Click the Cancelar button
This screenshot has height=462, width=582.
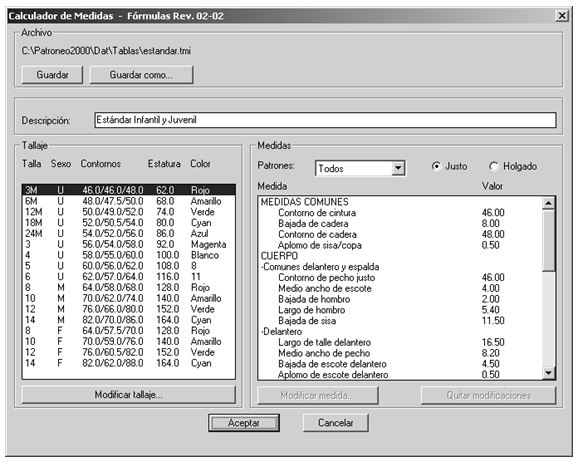click(x=336, y=423)
